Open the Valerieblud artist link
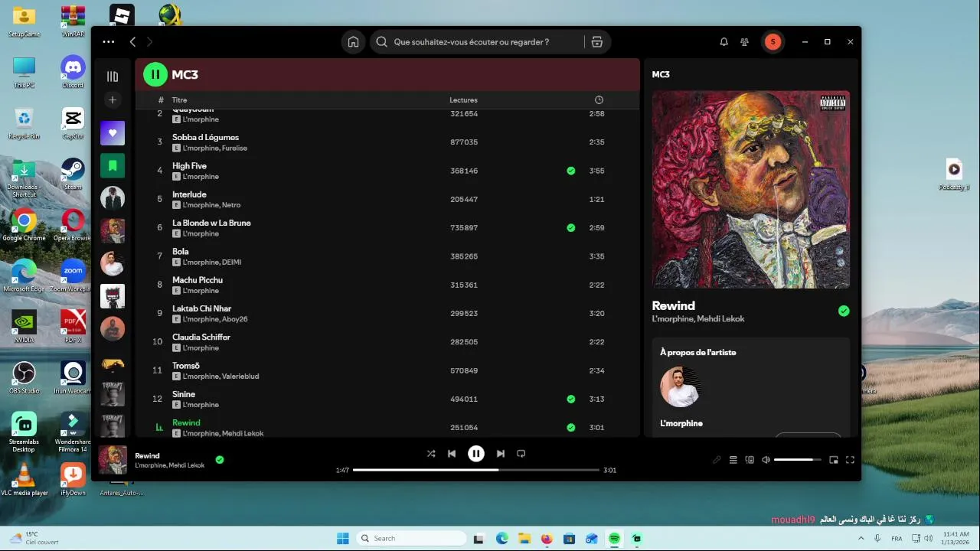 (240, 377)
